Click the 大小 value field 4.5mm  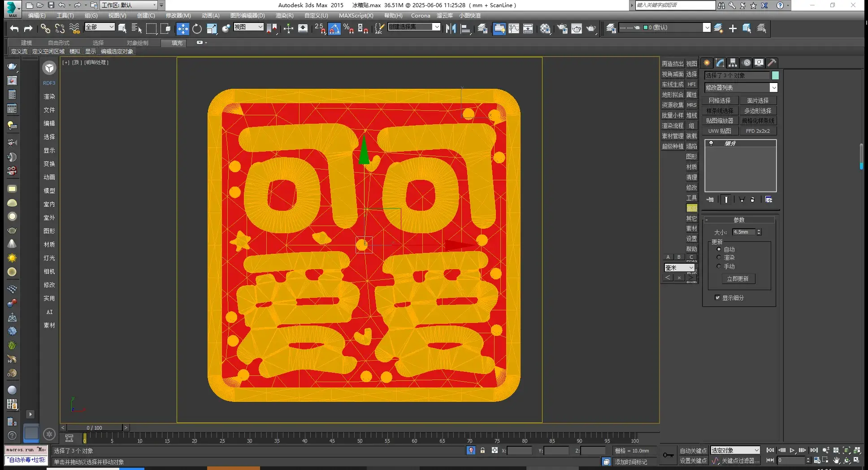point(744,232)
